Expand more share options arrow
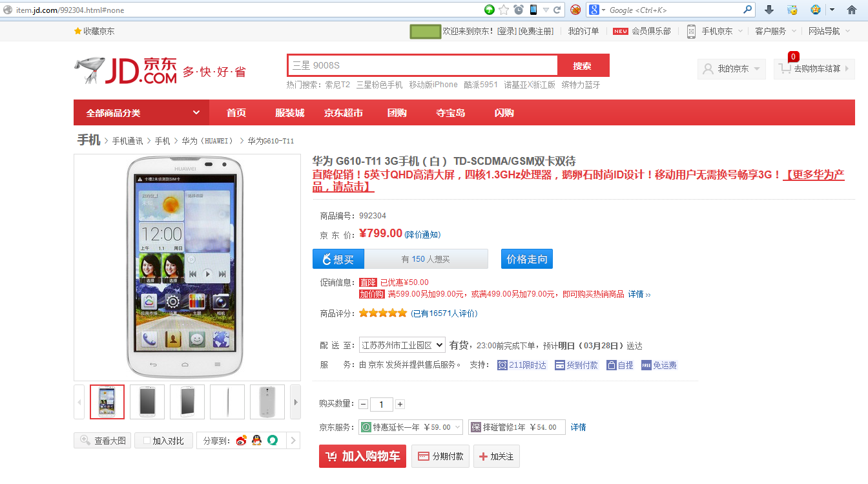 click(x=292, y=441)
